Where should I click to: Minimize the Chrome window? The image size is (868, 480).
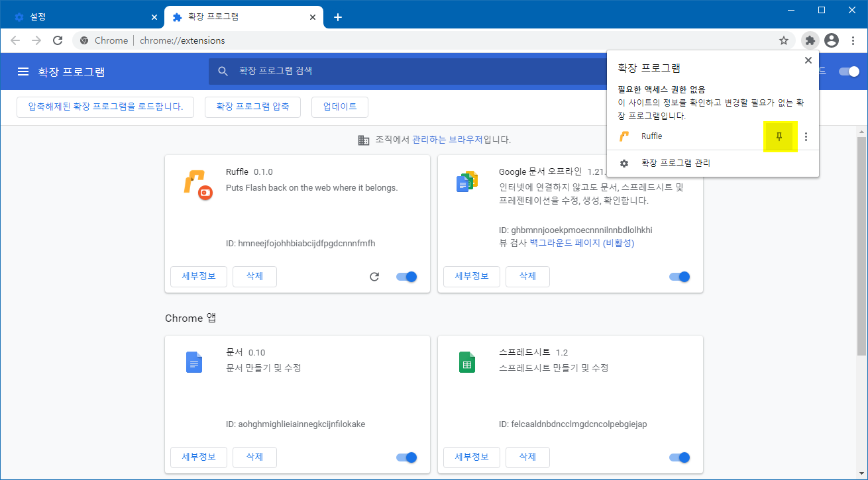791,9
